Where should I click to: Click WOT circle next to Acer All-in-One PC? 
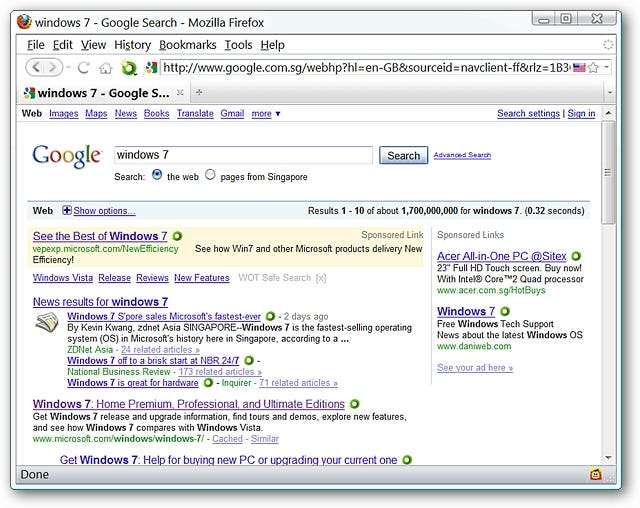coord(576,256)
